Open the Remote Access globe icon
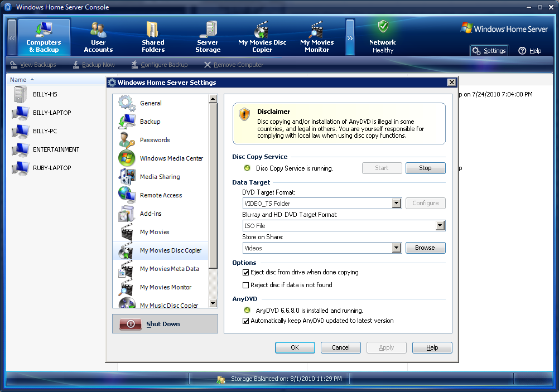Screen dimensions: 559x392 point(127,195)
